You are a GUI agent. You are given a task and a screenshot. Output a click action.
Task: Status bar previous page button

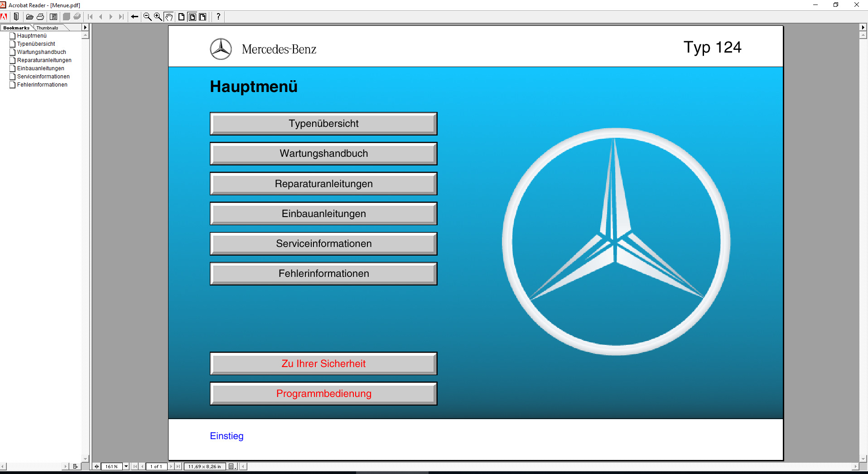[142, 466]
